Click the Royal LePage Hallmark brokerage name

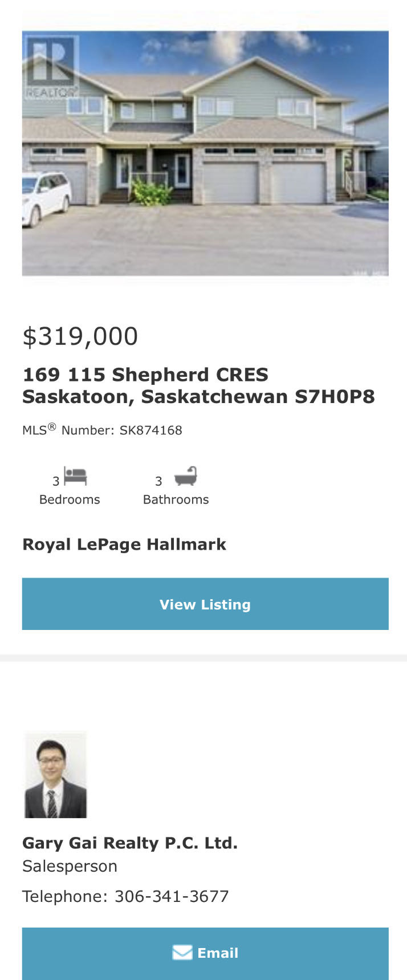point(124,544)
